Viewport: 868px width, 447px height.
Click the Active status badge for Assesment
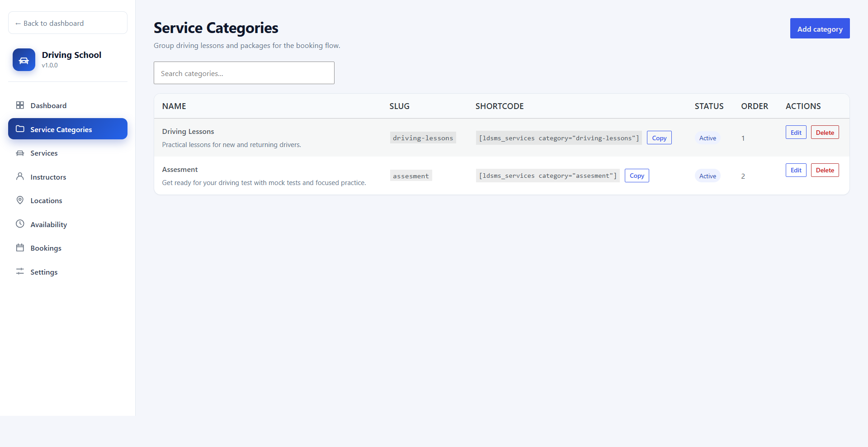(708, 176)
